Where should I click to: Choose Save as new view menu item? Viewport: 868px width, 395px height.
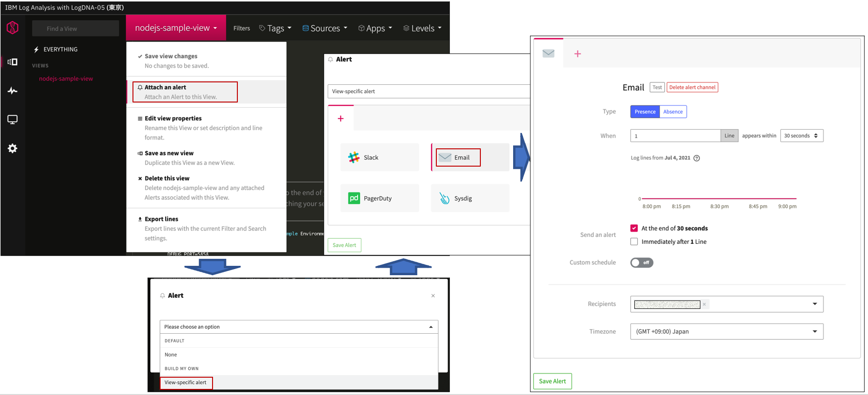coord(206,158)
